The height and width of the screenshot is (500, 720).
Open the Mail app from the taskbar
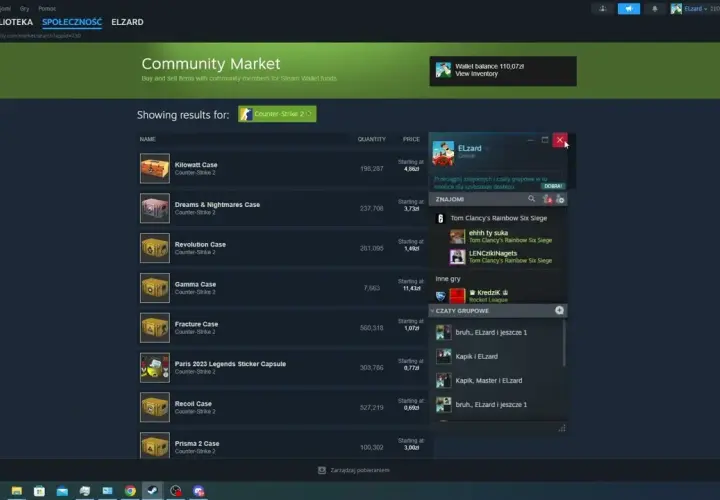click(62, 491)
